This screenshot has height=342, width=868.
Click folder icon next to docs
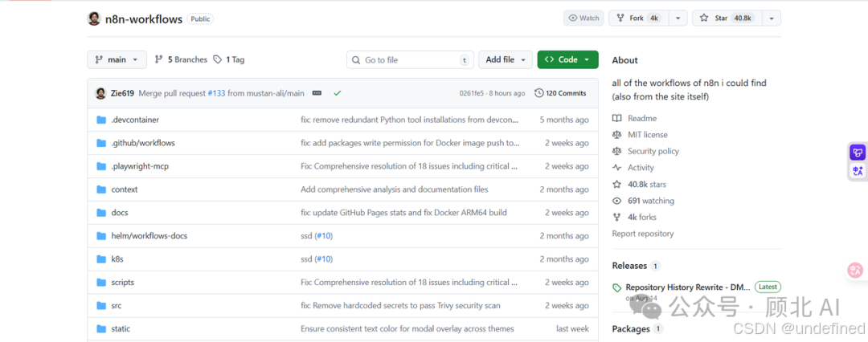pyautogui.click(x=101, y=213)
